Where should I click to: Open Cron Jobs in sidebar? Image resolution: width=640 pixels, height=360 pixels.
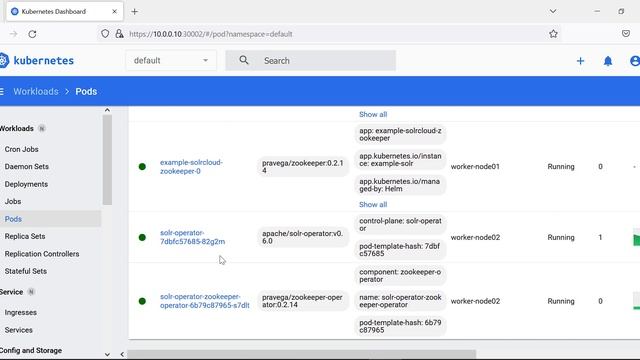tap(22, 149)
